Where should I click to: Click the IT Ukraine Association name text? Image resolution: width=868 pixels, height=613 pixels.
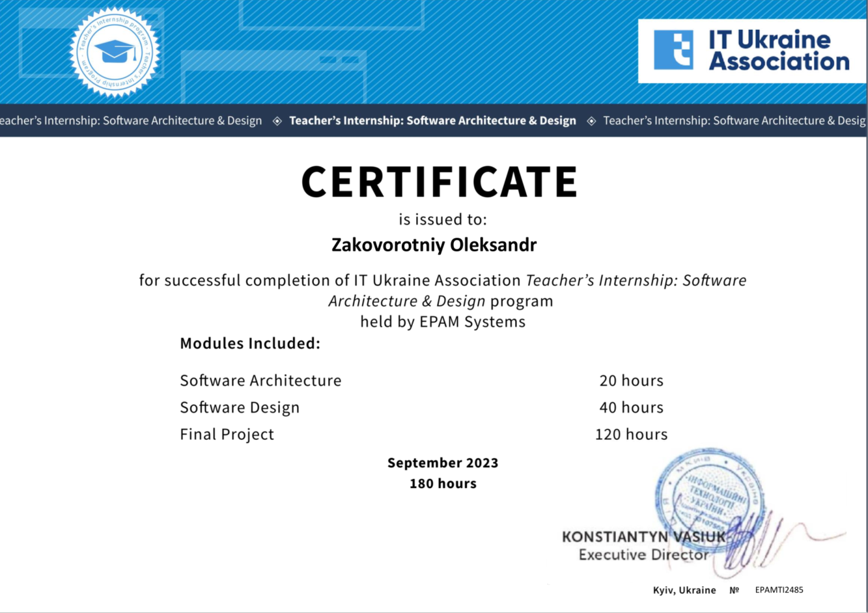tap(778, 50)
